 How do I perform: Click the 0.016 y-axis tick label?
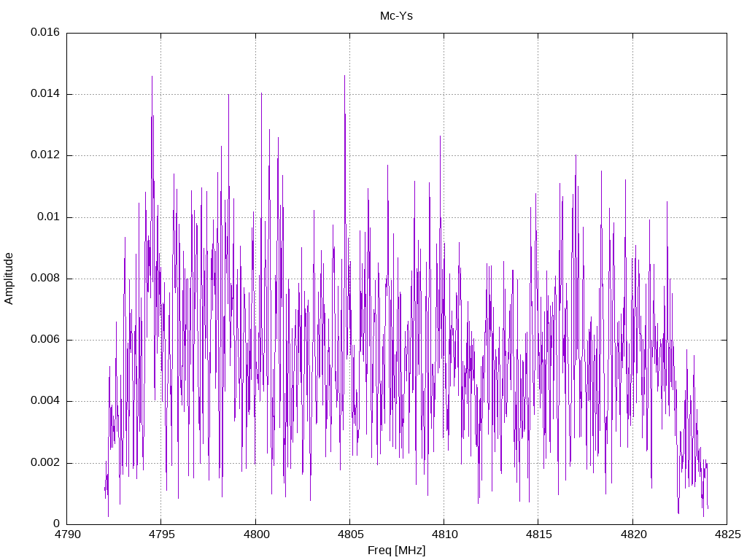pos(45,32)
